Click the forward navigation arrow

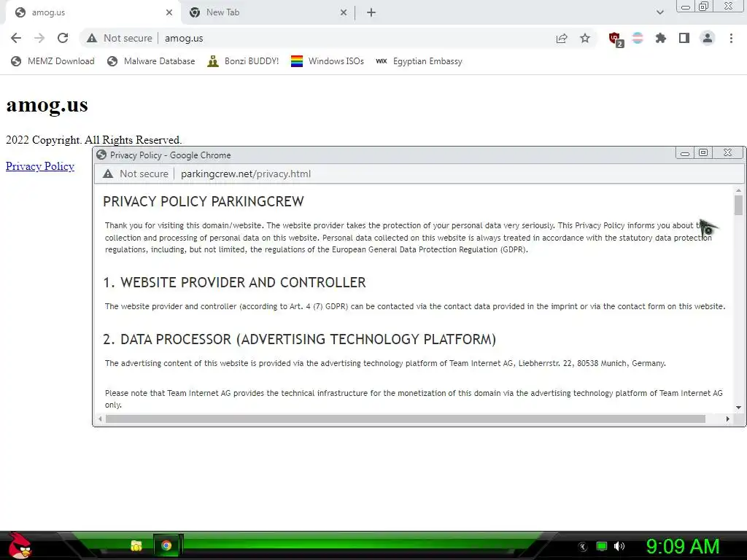pyautogui.click(x=39, y=38)
